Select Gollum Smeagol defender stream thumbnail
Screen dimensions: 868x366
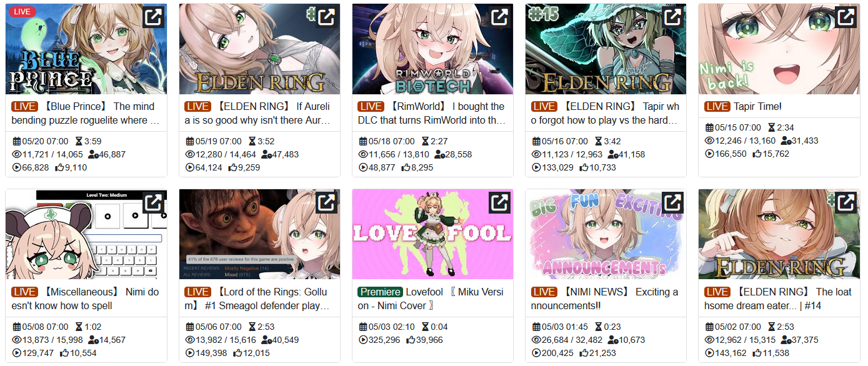coord(259,234)
